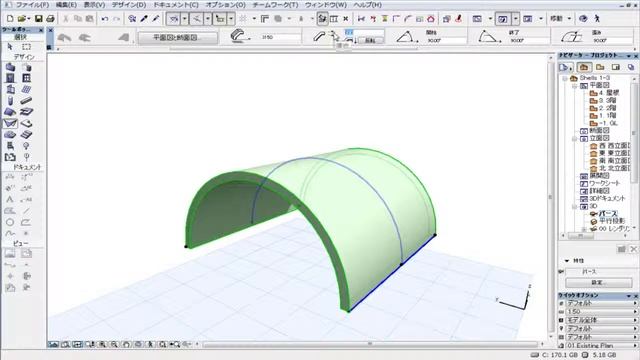The height and width of the screenshot is (360, 640).
Task: Select the Text tool with letter A
Action: click(10, 200)
